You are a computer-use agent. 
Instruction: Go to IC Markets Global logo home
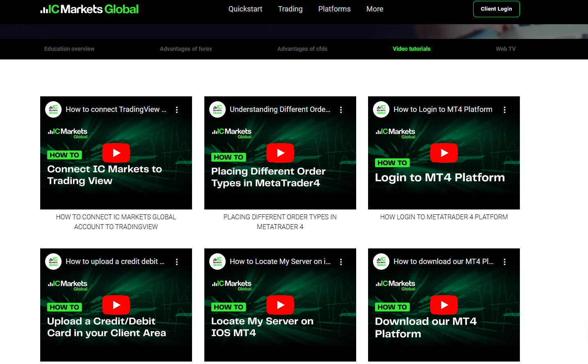click(x=89, y=9)
